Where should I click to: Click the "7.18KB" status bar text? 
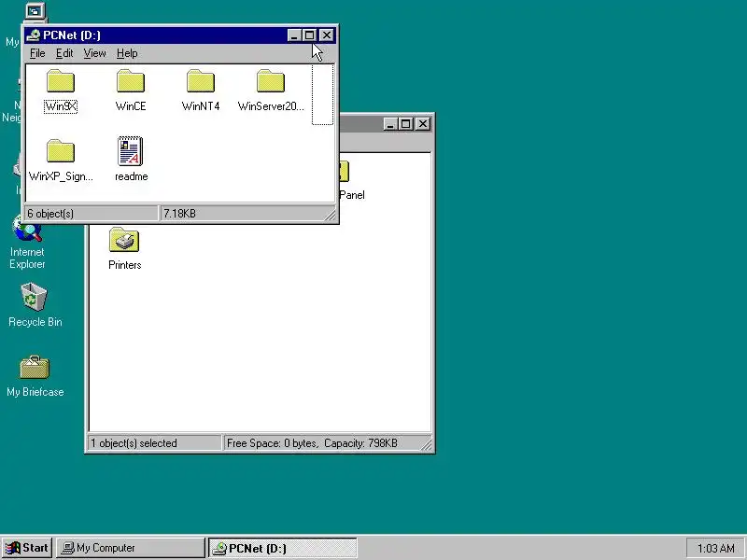coord(179,214)
